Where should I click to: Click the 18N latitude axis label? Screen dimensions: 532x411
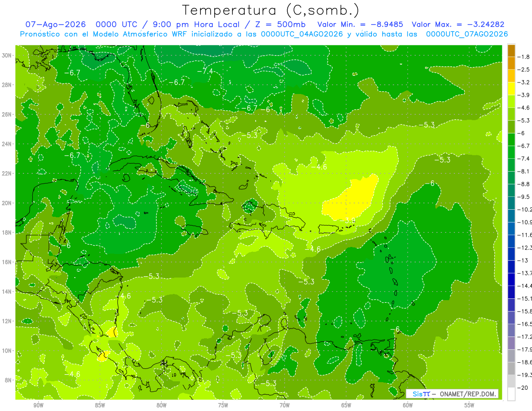click(8, 232)
